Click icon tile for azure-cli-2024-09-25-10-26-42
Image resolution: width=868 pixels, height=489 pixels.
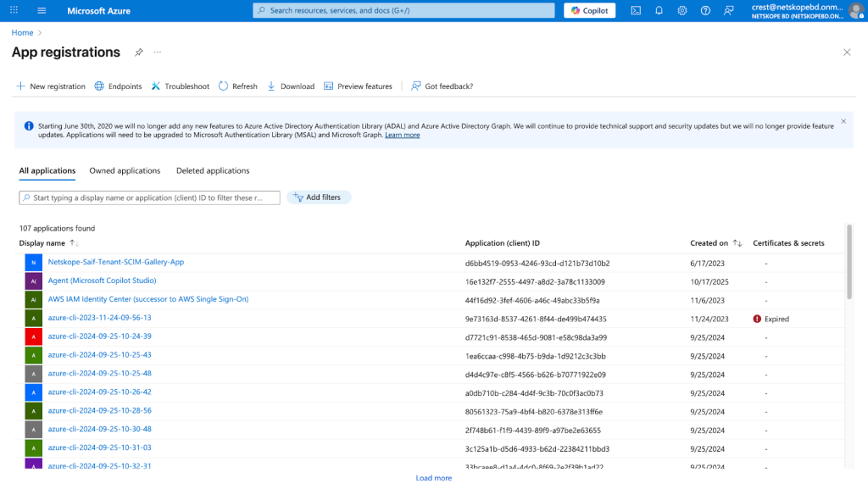(33, 392)
